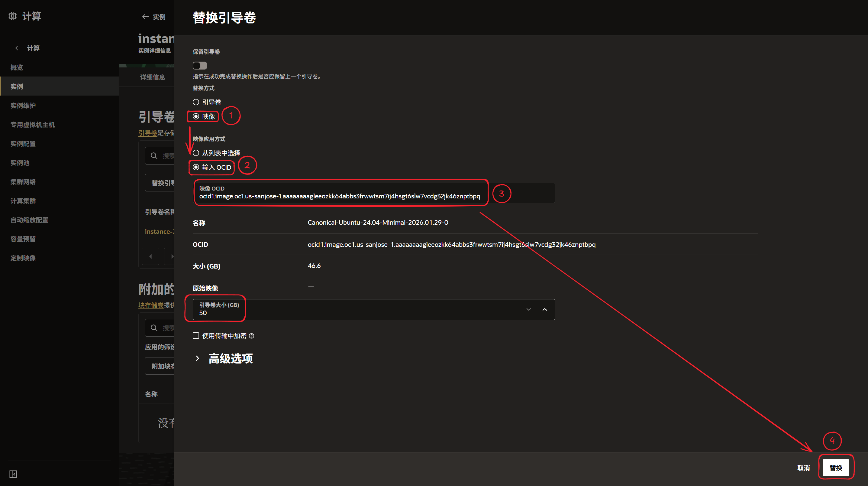Click the sidebar collapse icon at bottom-left
The height and width of the screenshot is (486, 868).
(x=13, y=474)
